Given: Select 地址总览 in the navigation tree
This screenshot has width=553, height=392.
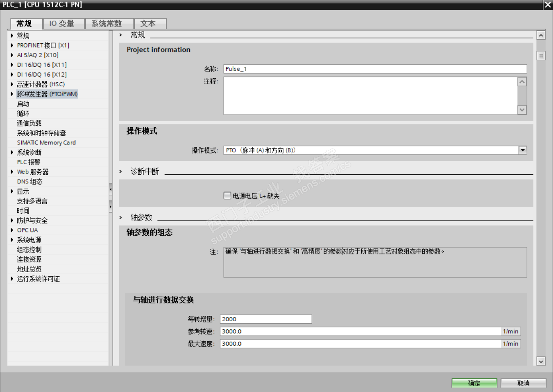Looking at the screenshot, I should pos(29,269).
